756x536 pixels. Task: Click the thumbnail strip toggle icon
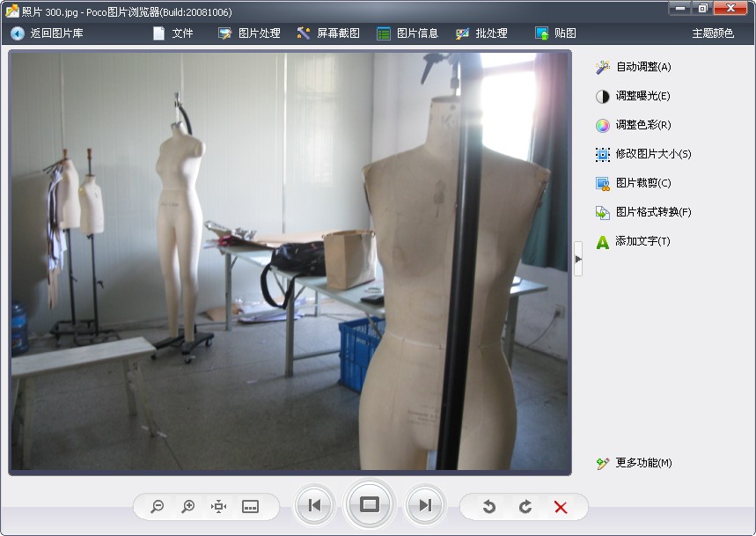click(x=250, y=506)
